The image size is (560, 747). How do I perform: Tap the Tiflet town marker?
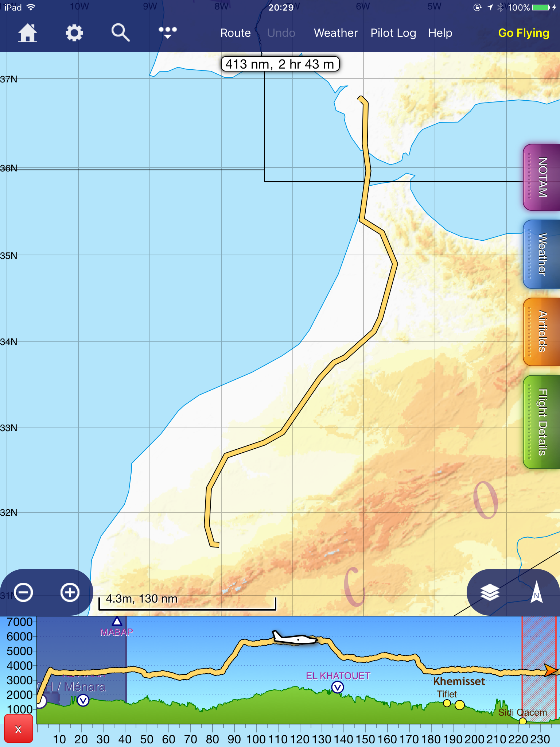(x=447, y=703)
